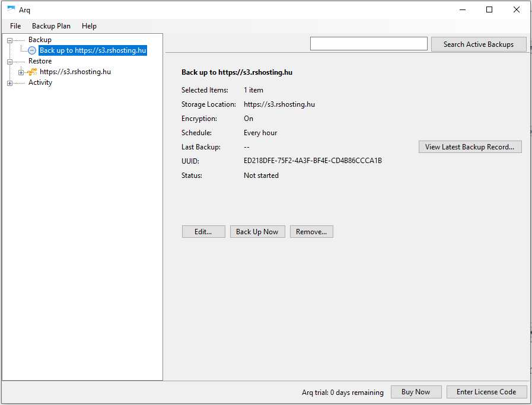Select https://s3.rshosting.hu under Restore
The height and width of the screenshot is (405, 532).
coord(75,72)
